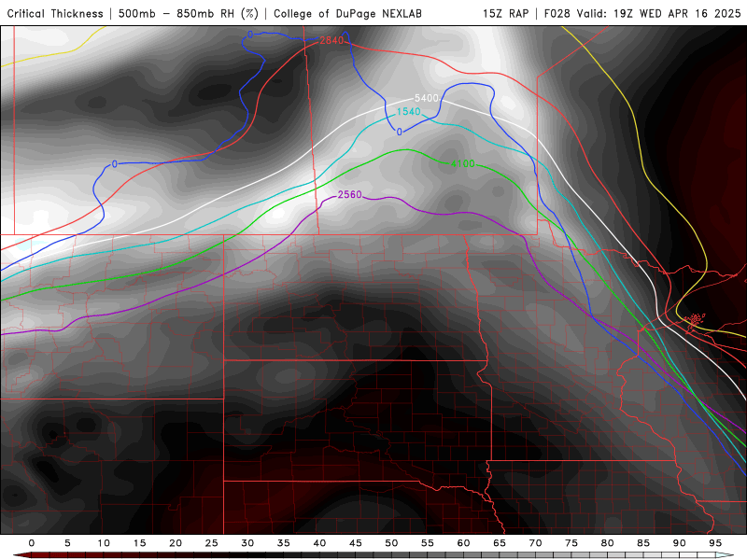The height and width of the screenshot is (560, 747).
Task: Click the color bar value "25"
Action: coord(212,543)
